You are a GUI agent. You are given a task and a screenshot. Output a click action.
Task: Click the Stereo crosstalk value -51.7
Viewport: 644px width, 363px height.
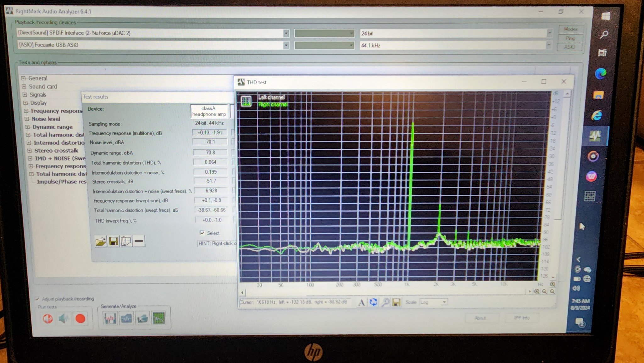pyautogui.click(x=211, y=181)
